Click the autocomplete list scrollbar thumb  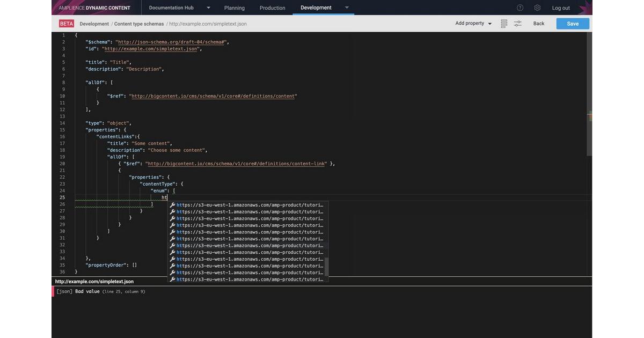326,266
